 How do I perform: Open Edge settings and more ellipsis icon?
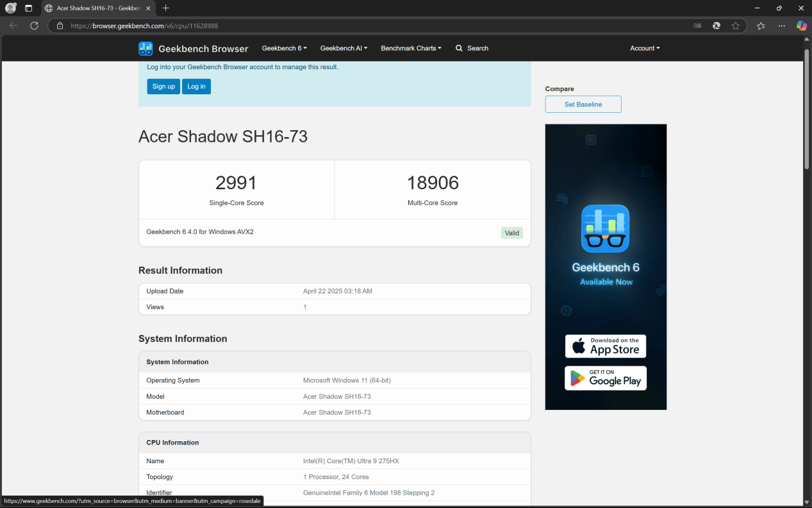[x=781, y=26]
